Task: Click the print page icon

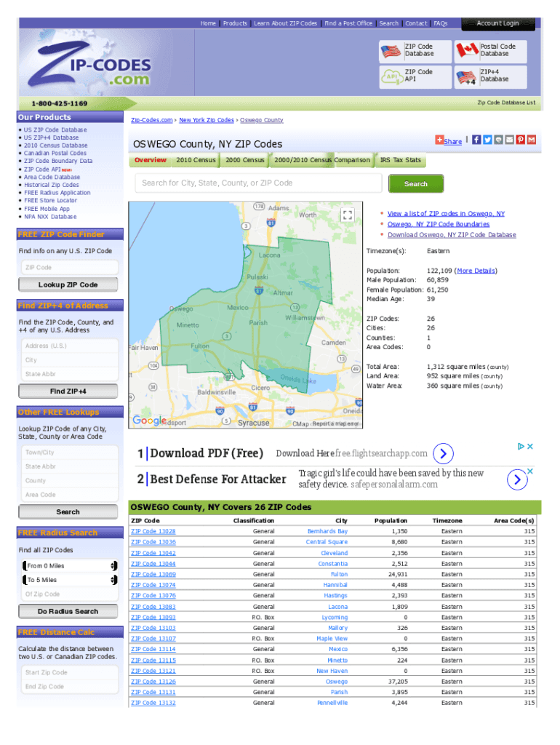Action: pos(498,140)
